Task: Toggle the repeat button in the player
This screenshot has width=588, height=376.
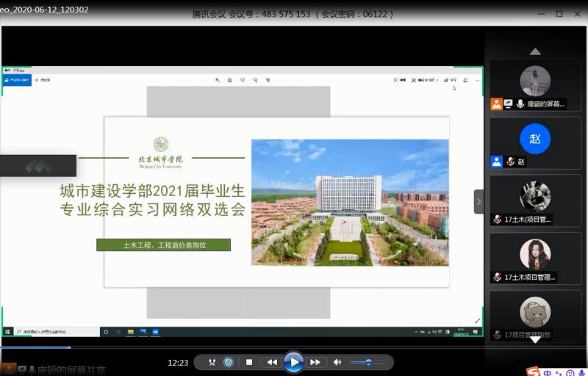Action: (229, 362)
